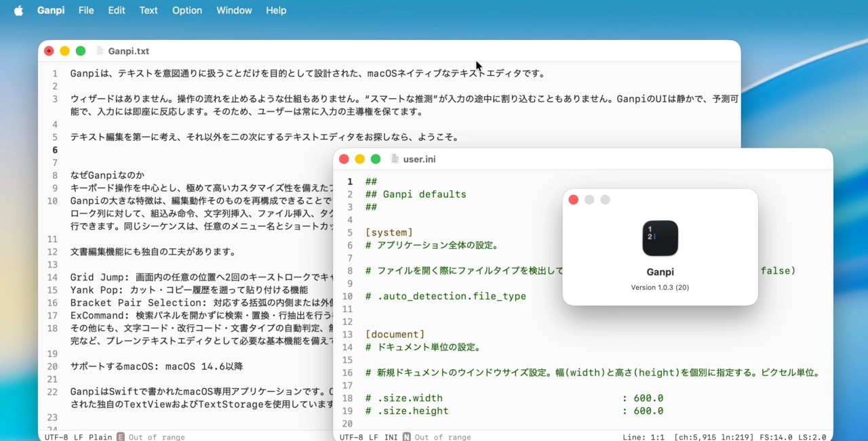Open the Help menu
868x441 pixels.
(x=276, y=10)
